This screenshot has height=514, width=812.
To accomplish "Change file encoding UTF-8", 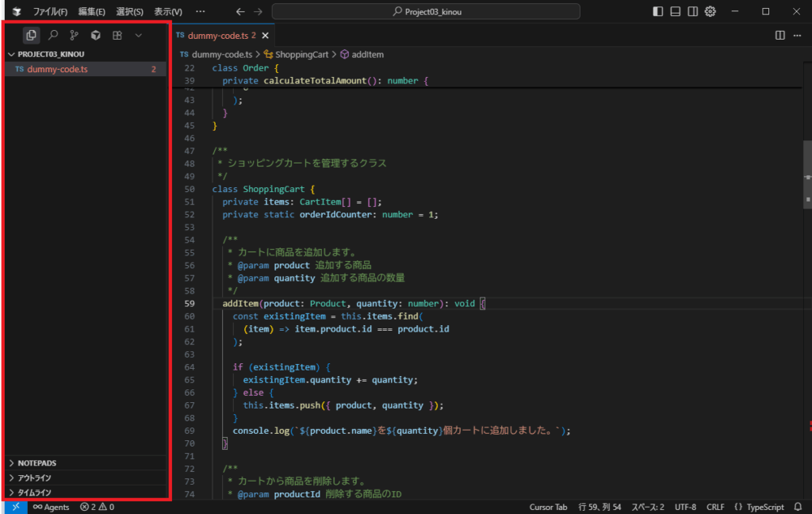I will [x=685, y=507].
